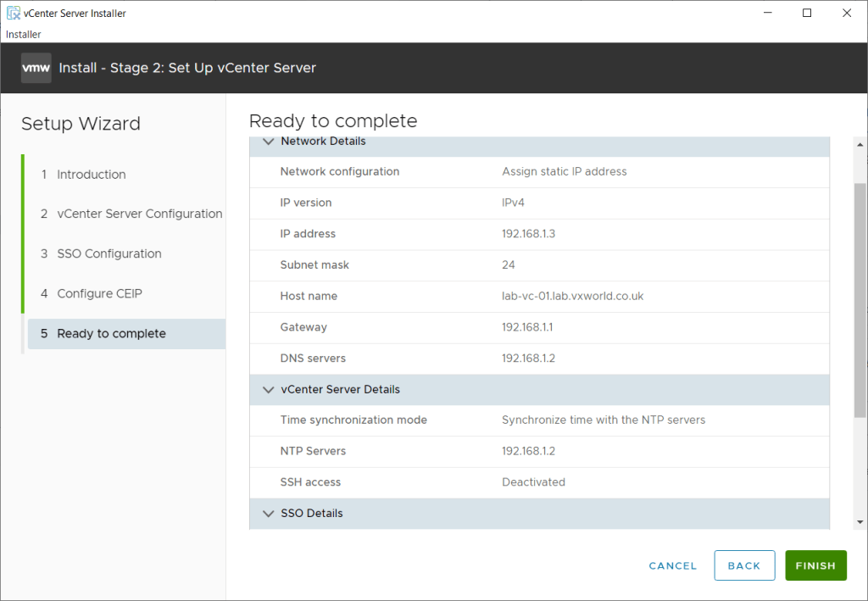Click the Back button
Screen dimensions: 868x601
pos(743,566)
